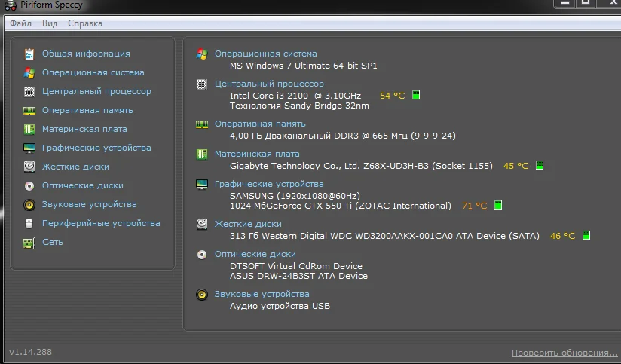Click the speaker icon in the summary panel
This screenshot has width=621, height=364.
[x=202, y=295]
